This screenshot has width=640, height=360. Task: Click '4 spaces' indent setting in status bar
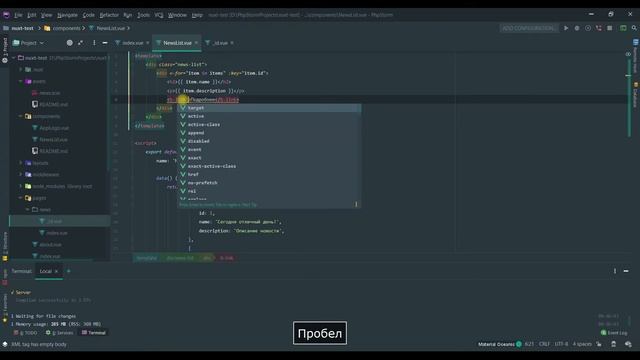pyautogui.click(x=582, y=344)
